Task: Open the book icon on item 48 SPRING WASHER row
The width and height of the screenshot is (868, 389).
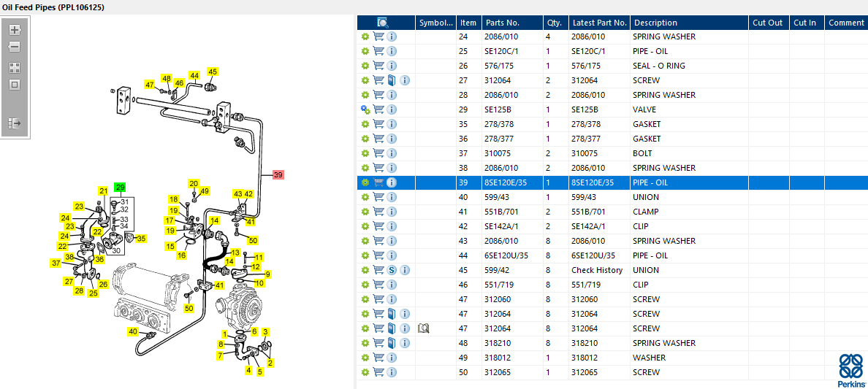Action: pos(392,343)
